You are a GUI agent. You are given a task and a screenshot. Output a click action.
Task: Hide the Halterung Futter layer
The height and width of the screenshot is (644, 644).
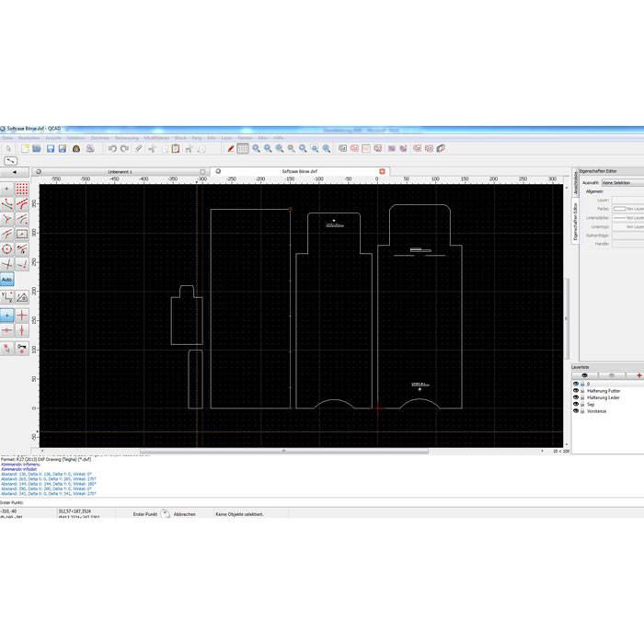click(x=576, y=391)
